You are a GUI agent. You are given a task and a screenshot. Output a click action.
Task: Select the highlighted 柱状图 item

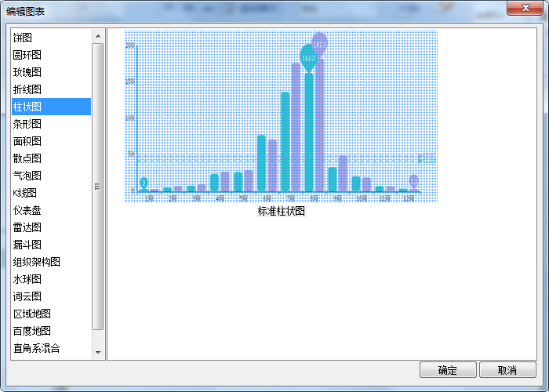[28, 107]
